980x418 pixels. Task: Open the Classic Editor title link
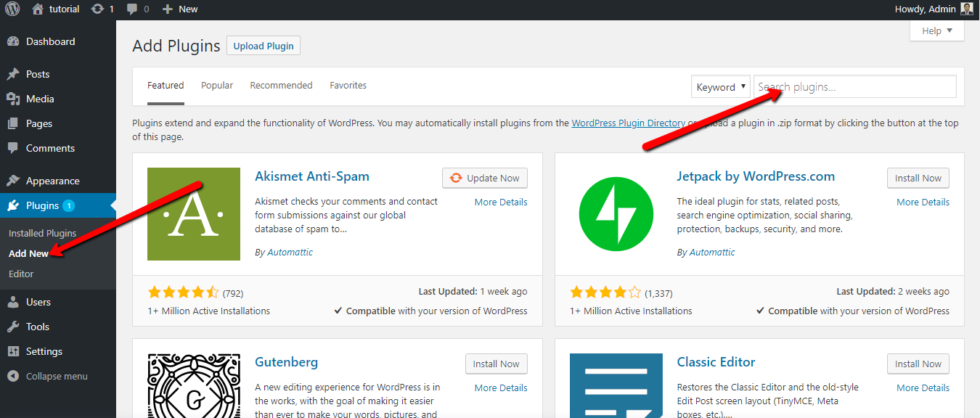pos(716,362)
